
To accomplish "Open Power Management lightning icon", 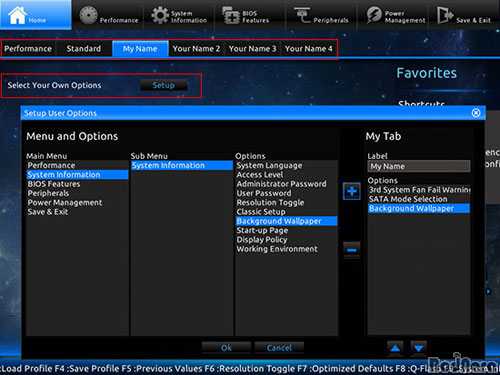I will pyautogui.click(x=374, y=15).
